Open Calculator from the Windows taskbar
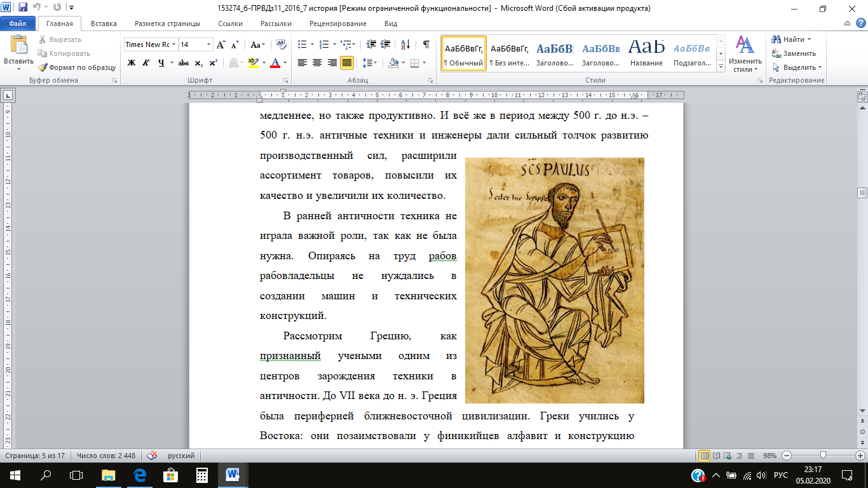 [x=201, y=475]
